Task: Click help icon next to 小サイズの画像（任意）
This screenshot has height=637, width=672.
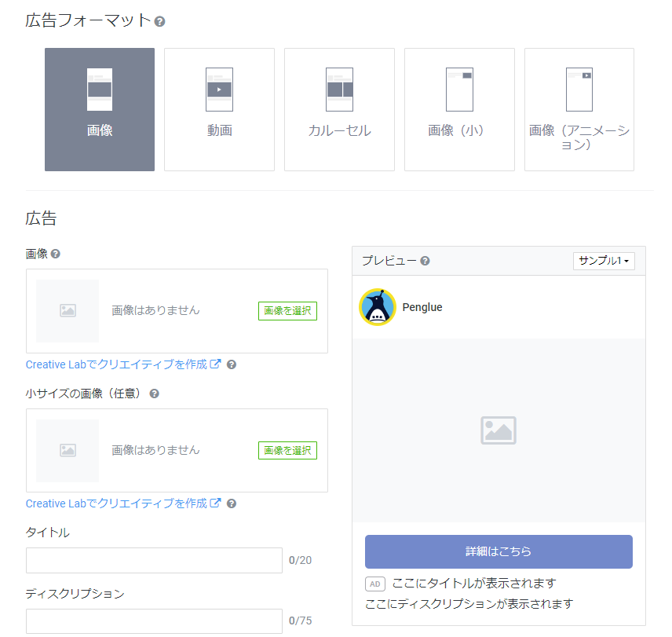Action: (155, 394)
